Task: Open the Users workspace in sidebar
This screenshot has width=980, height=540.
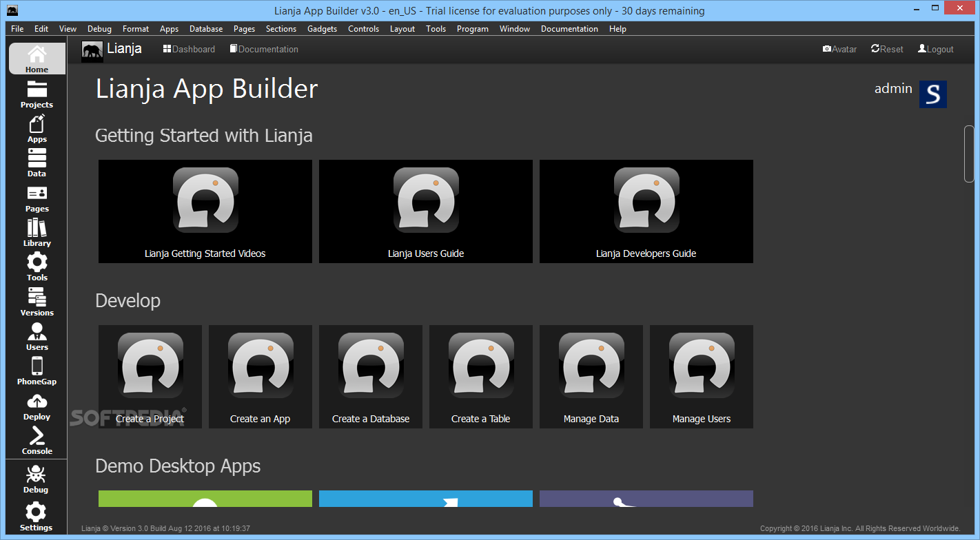Action: point(37,337)
